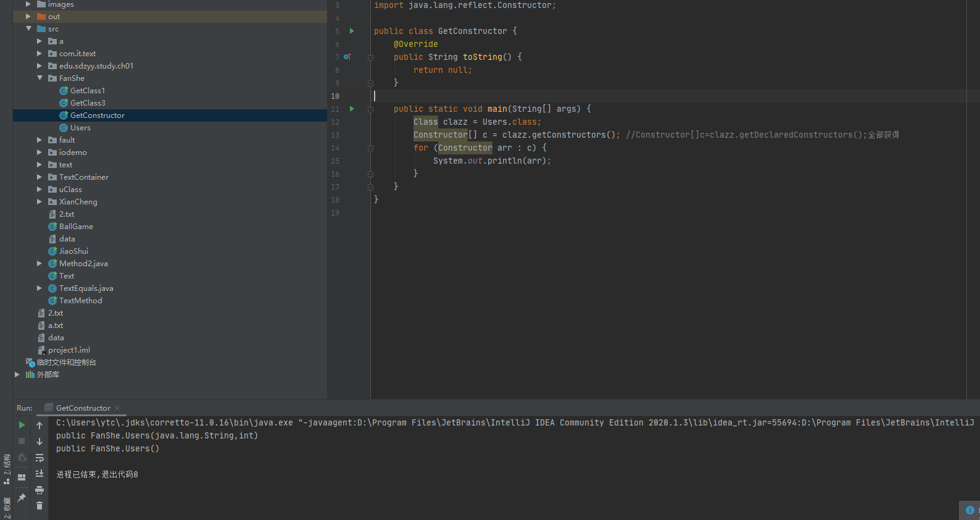Open the Structure tool window sidebar tab
980x520 pixels.
pyautogui.click(x=7, y=469)
